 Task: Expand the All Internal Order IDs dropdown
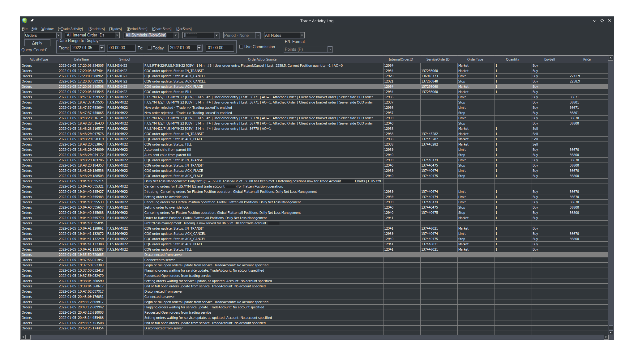117,35
